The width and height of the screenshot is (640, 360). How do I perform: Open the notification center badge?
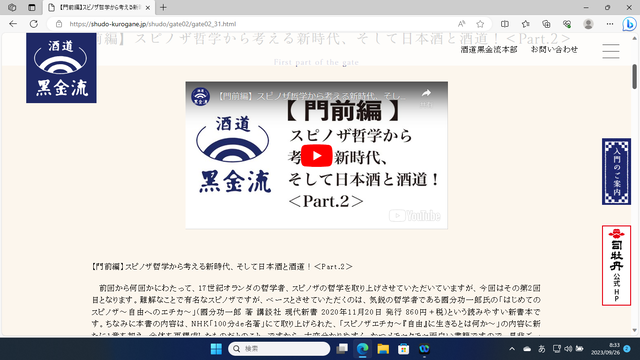(627, 349)
